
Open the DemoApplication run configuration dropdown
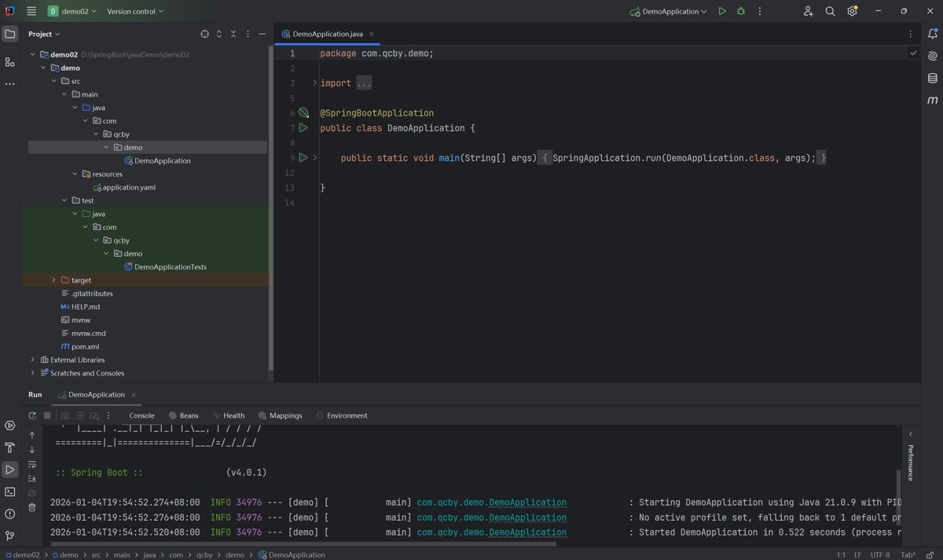[x=669, y=12]
